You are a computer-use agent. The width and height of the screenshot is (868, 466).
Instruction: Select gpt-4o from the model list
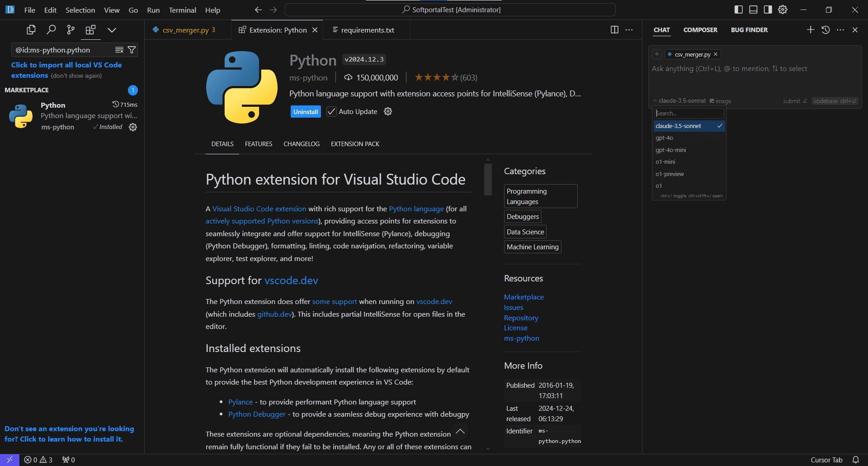pos(664,138)
